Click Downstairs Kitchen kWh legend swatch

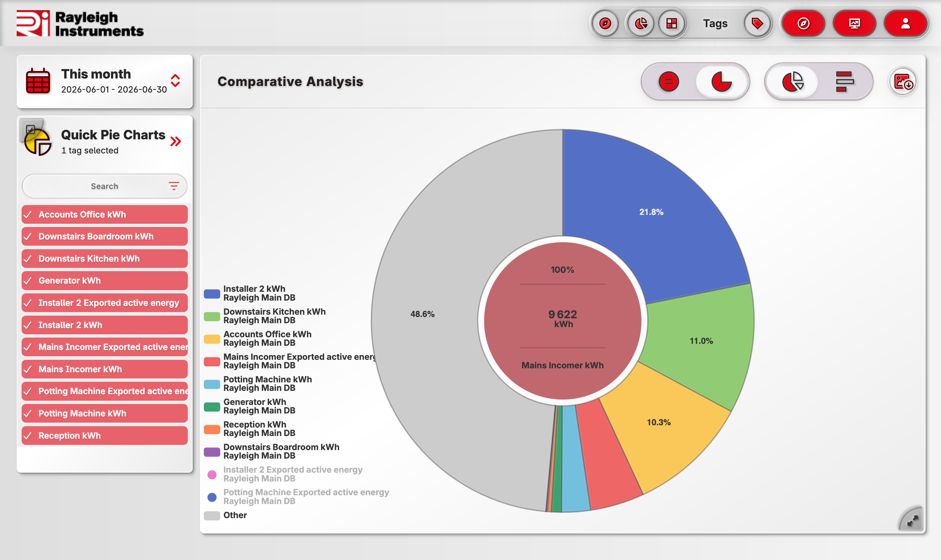(x=212, y=316)
